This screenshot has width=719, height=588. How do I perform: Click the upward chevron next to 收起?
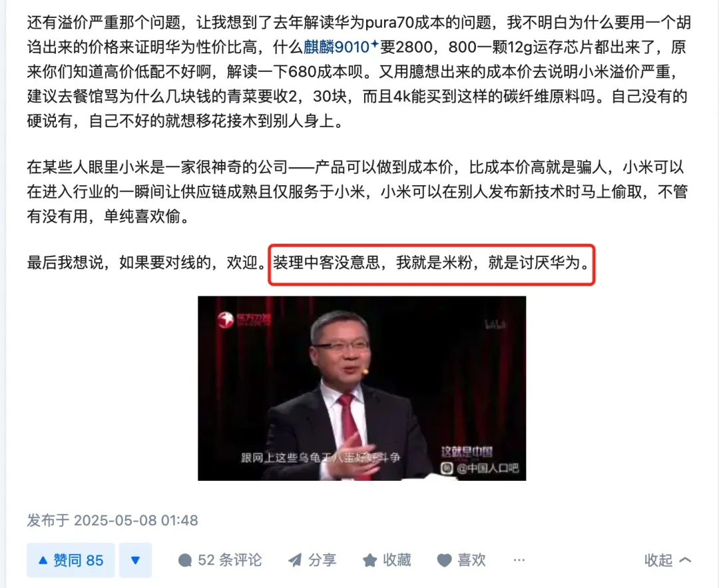click(x=685, y=560)
